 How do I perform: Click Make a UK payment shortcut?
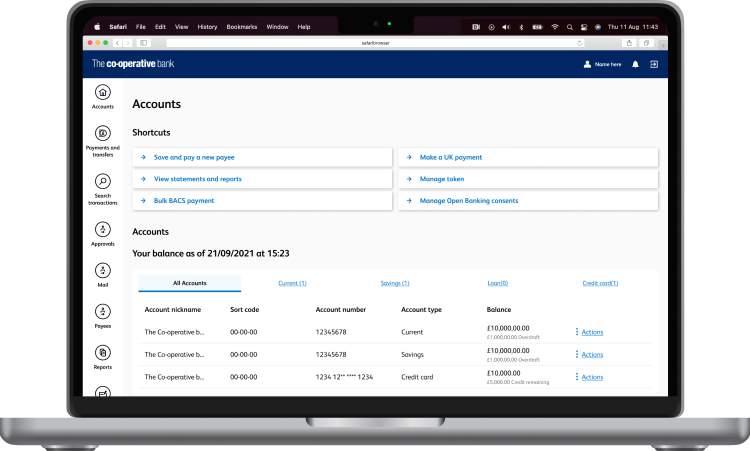(529, 157)
